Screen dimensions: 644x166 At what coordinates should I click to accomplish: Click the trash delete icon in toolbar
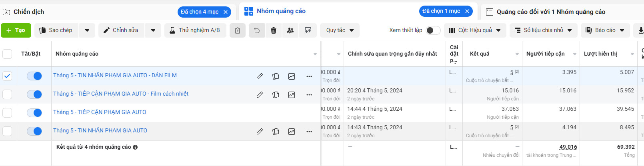point(274,30)
